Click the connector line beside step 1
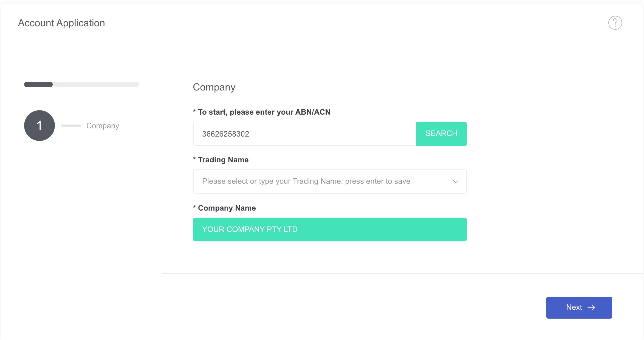The width and height of the screenshot is (644, 340). click(x=71, y=126)
